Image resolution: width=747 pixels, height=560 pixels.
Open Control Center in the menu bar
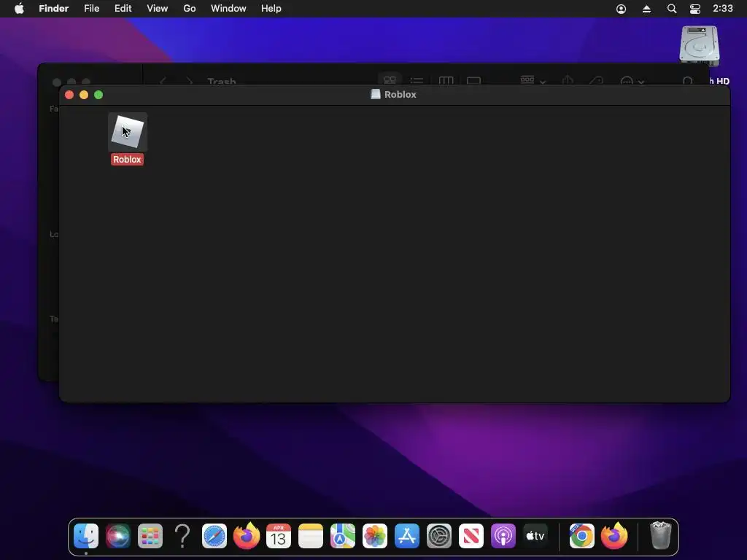pyautogui.click(x=695, y=9)
